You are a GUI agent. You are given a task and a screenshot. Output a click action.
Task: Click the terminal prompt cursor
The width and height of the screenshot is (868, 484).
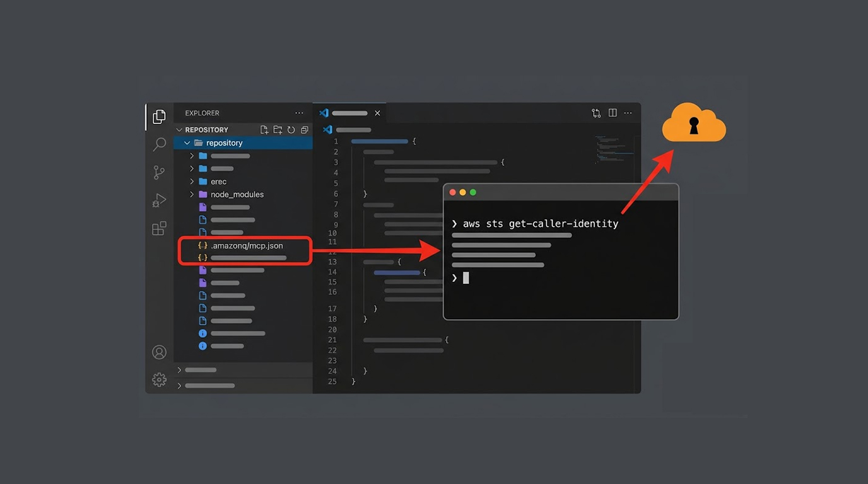466,278
